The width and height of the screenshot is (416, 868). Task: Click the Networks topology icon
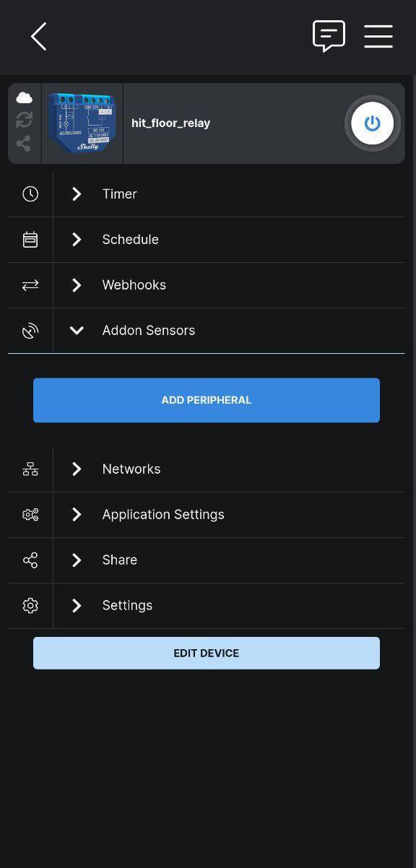pyautogui.click(x=30, y=469)
